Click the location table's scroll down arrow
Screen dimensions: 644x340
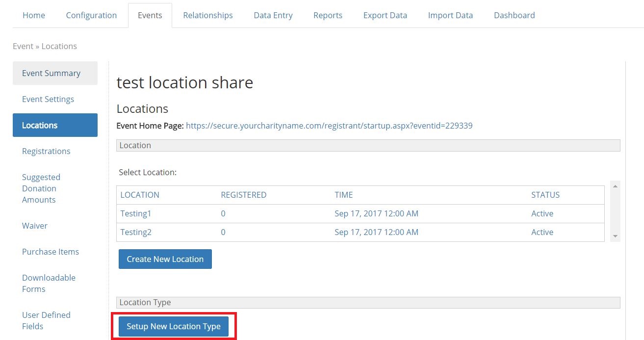point(615,236)
